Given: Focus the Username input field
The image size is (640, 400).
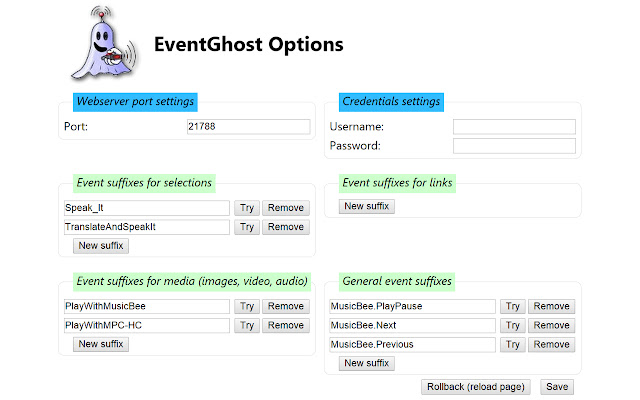Looking at the screenshot, I should [514, 127].
